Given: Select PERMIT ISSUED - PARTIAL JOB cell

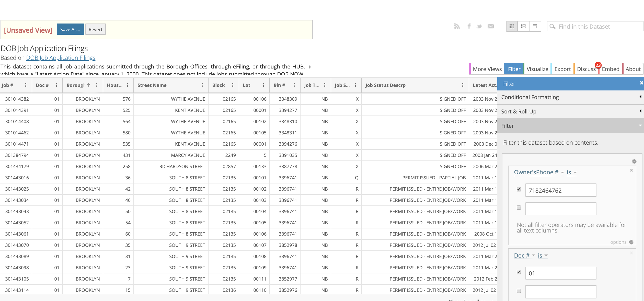Looking at the screenshot, I should click(x=415, y=178).
